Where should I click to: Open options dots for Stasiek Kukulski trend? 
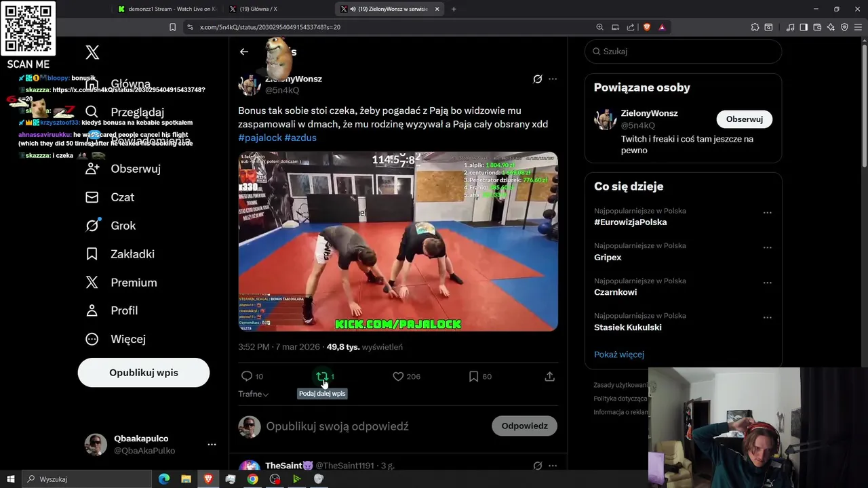point(768,317)
